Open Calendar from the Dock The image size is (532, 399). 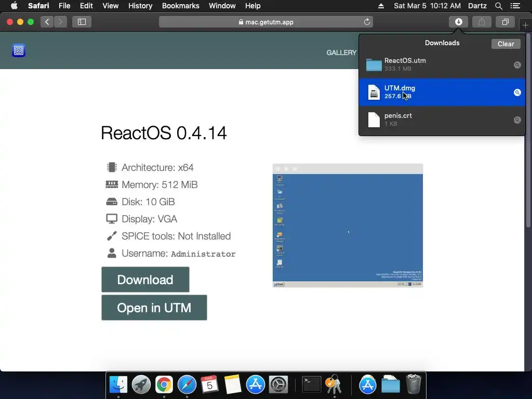click(210, 384)
